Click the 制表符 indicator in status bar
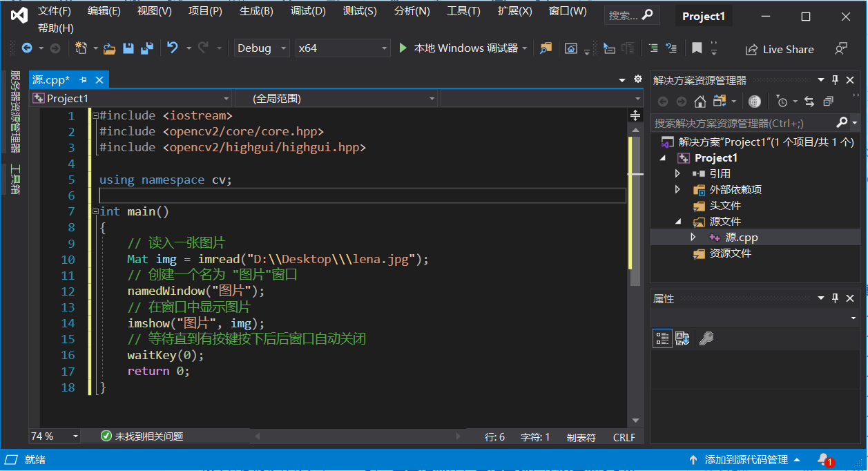 pos(581,437)
